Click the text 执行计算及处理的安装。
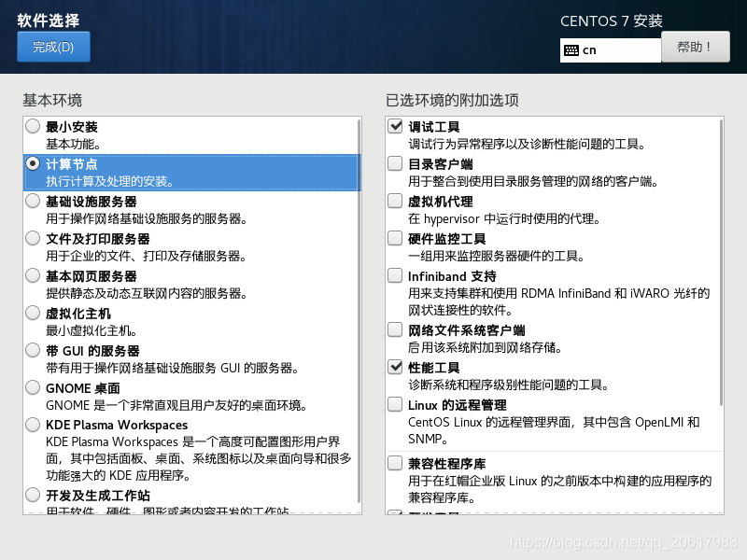747x560 pixels. point(110,181)
